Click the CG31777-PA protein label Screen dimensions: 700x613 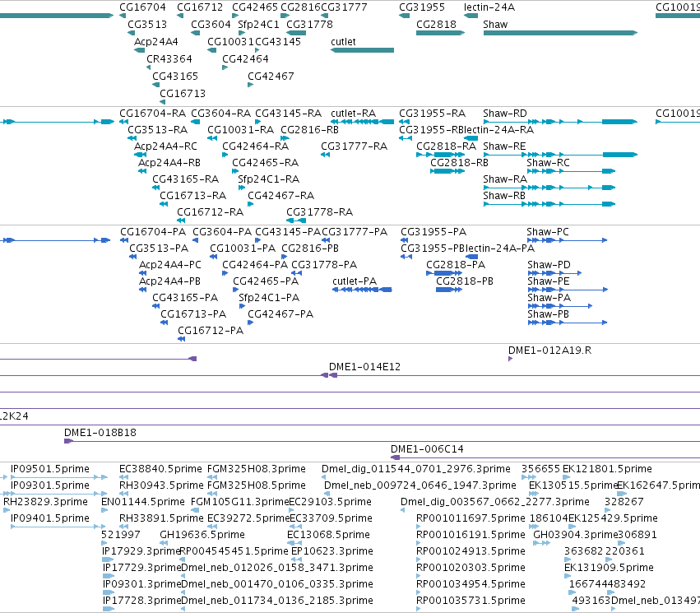tap(355, 232)
